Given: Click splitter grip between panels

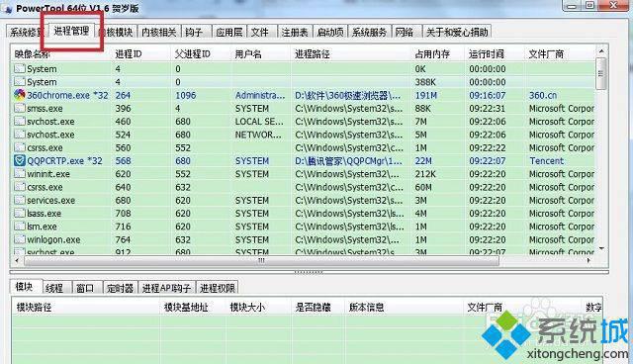Looking at the screenshot, I should click(x=309, y=272).
